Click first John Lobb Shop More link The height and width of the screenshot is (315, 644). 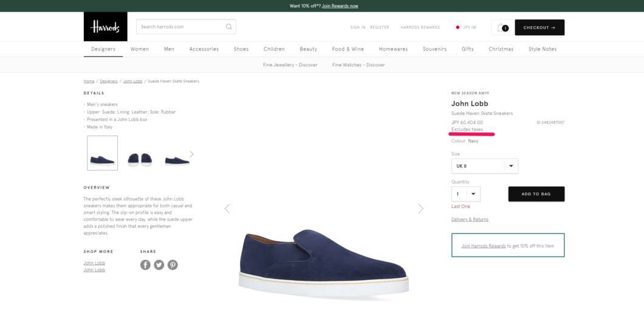94,263
